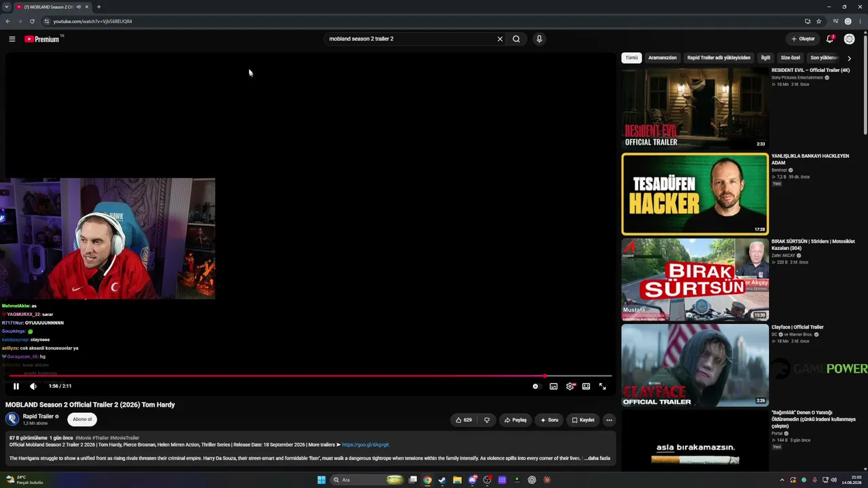The image size is (868, 488).
Task: Open the Soru ask button
Action: click(549, 420)
